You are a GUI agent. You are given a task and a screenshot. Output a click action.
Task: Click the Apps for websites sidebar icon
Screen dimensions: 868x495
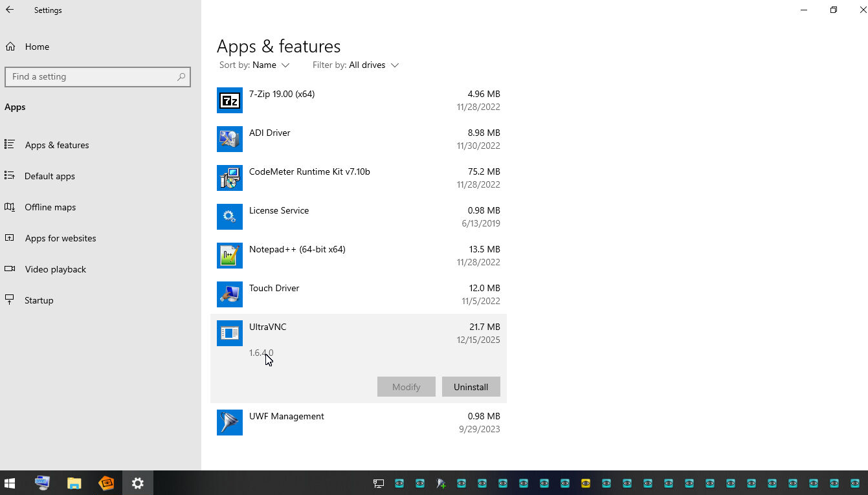tap(10, 237)
